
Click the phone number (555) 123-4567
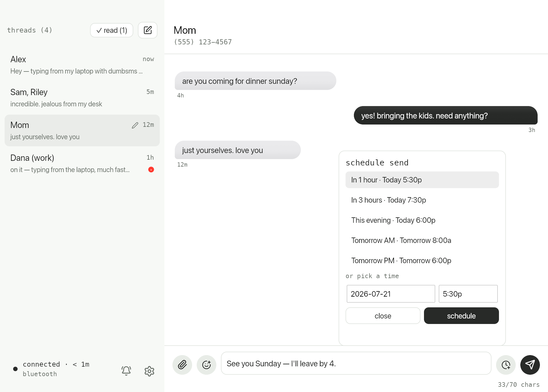(203, 42)
